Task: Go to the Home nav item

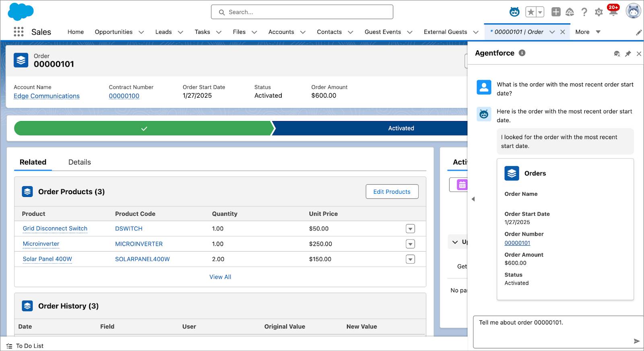Action: (x=76, y=32)
